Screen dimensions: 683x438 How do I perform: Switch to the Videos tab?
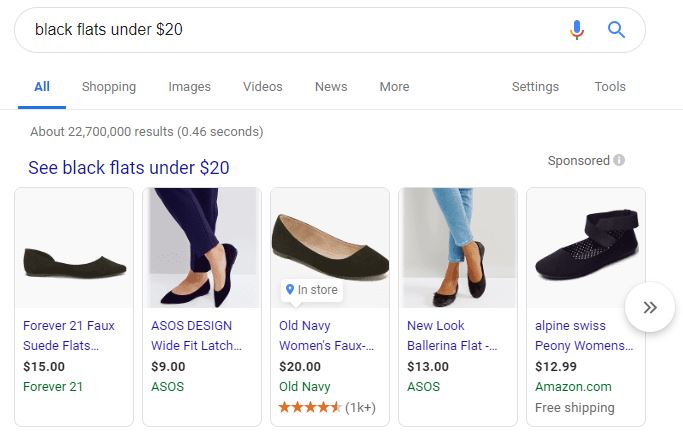(263, 87)
